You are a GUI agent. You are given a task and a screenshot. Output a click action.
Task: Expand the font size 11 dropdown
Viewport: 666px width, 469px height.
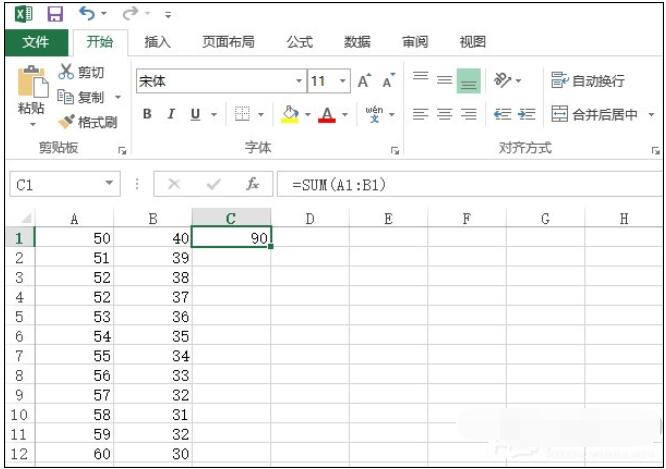point(342,81)
